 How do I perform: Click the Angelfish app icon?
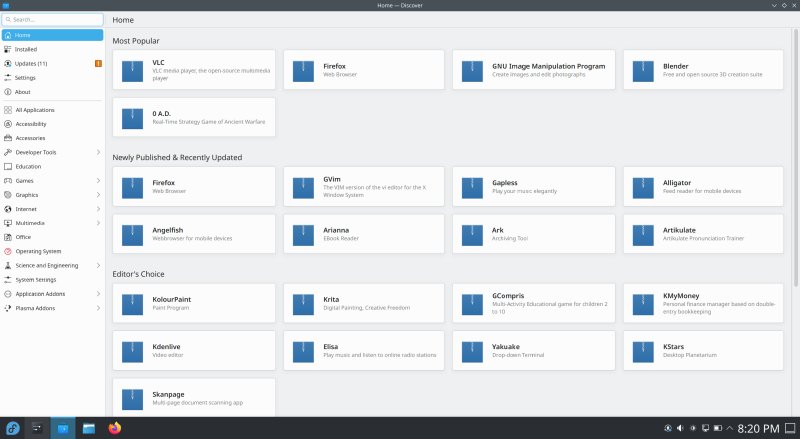coord(132,235)
